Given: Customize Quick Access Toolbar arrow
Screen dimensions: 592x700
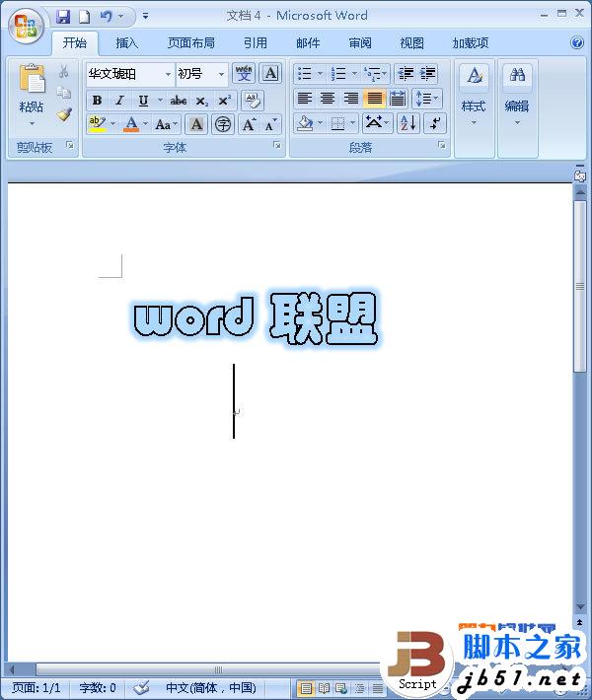Looking at the screenshot, I should click(x=145, y=17).
